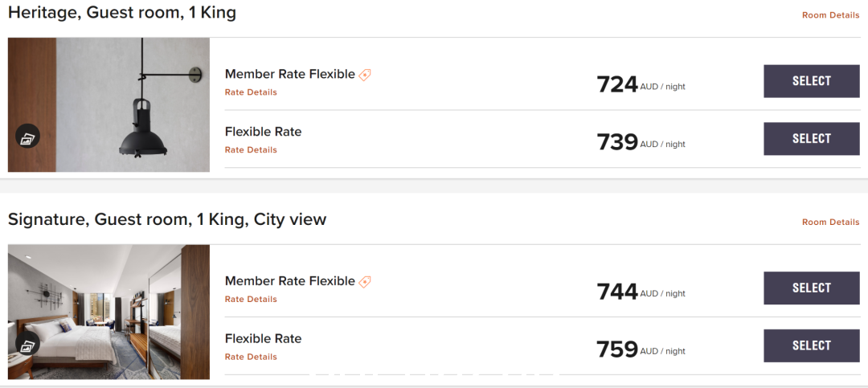The image size is (868, 388).
Task: Open Room Details for Signature City view room
Action: 830,223
